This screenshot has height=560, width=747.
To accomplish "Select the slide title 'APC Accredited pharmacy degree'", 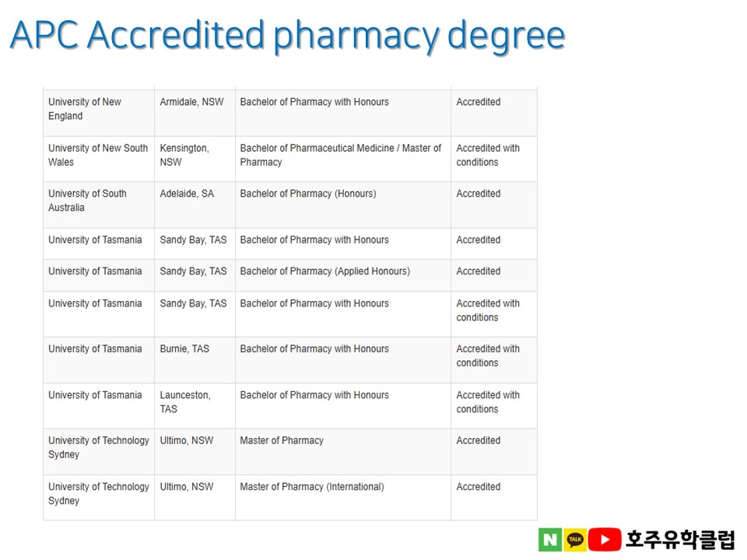I will (x=287, y=35).
